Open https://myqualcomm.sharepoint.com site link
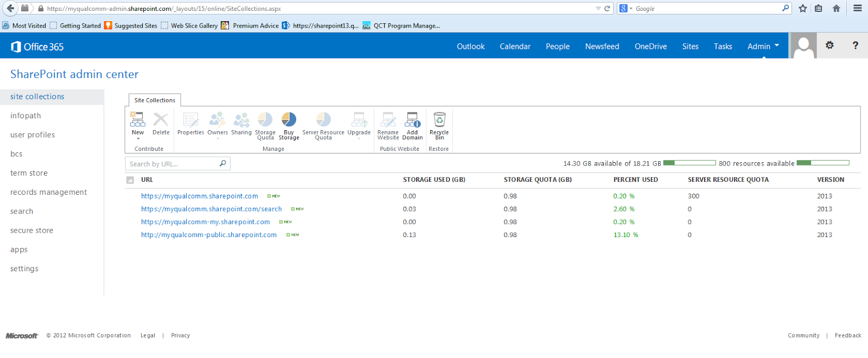The width and height of the screenshot is (868, 358). coord(200,196)
